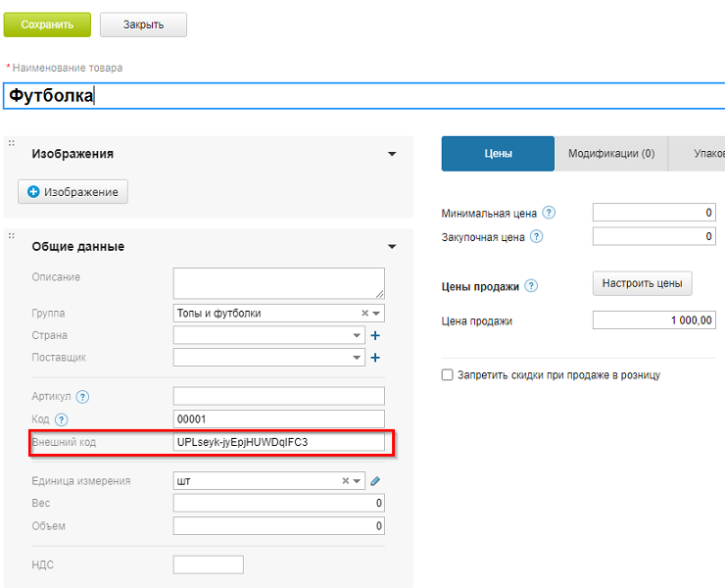Switch to the Модификации (0) tab
The height and width of the screenshot is (588, 725).
[x=610, y=154]
